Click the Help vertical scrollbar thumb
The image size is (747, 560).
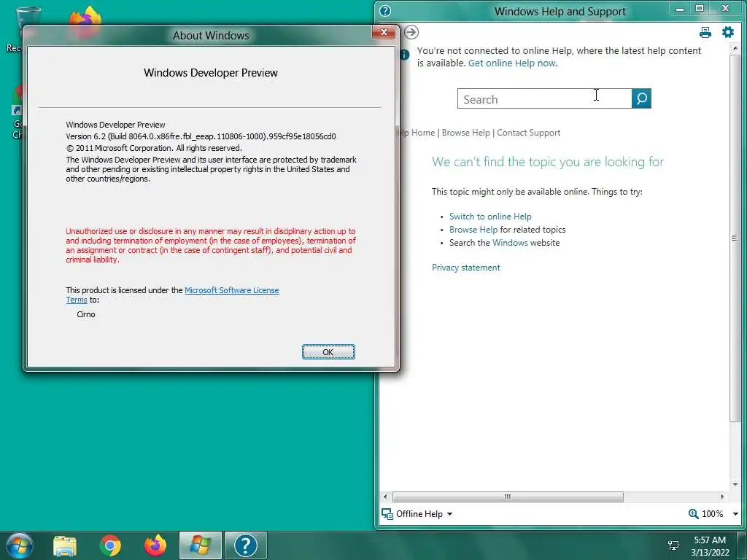734,238
